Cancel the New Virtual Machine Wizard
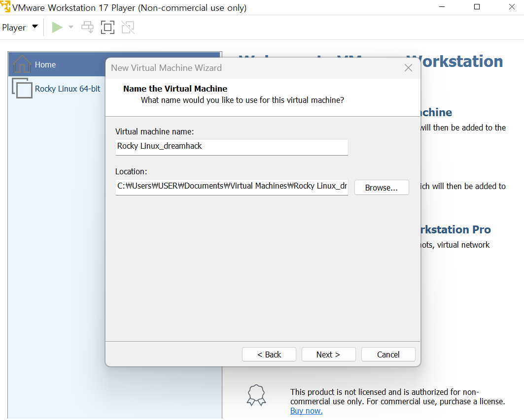This screenshot has width=524, height=420. tap(388, 354)
